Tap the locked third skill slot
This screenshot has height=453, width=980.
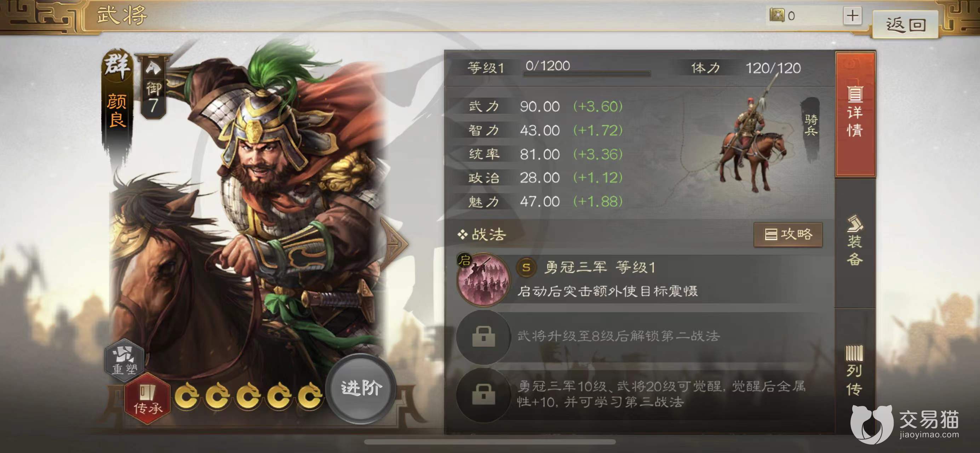[483, 395]
